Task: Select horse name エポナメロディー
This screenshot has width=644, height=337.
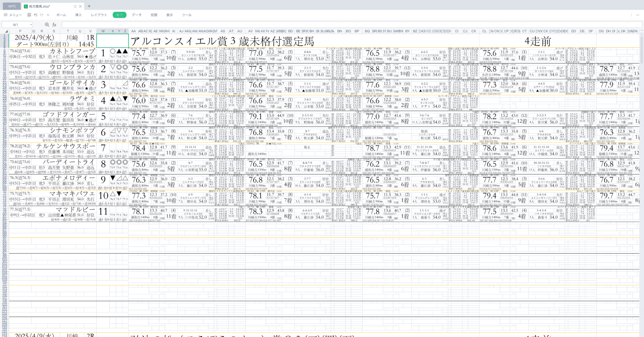Action: coord(69,178)
